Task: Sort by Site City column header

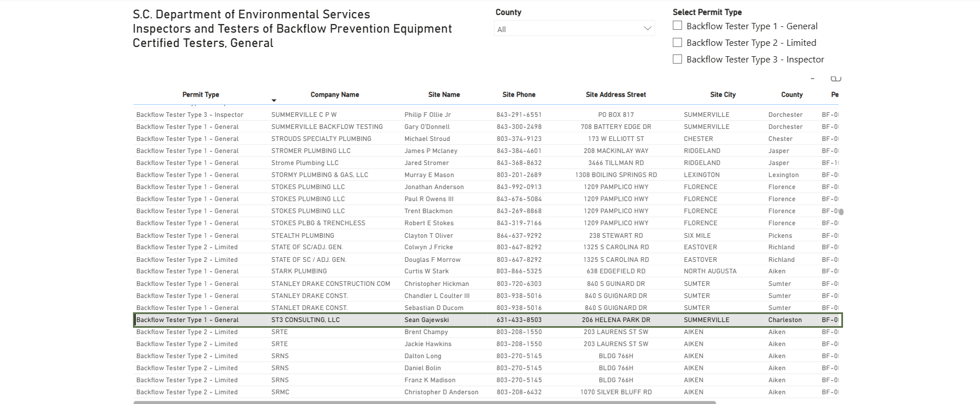Action: pyautogui.click(x=723, y=95)
